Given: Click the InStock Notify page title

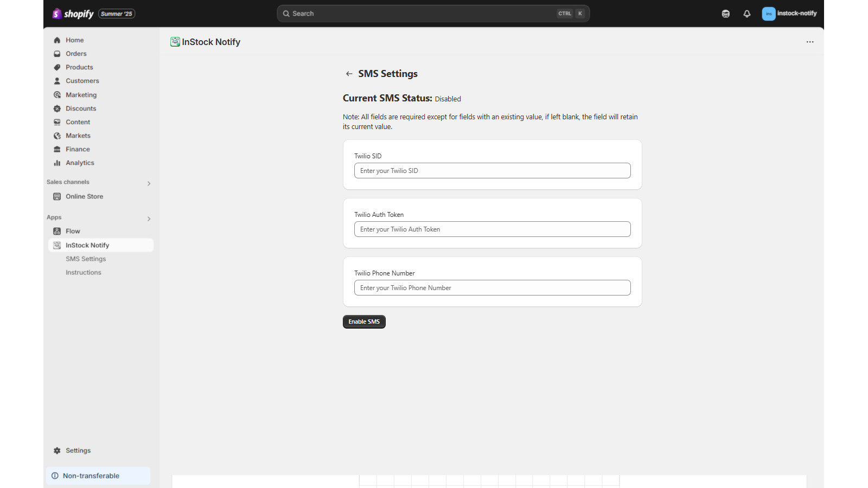Looking at the screenshot, I should [211, 42].
